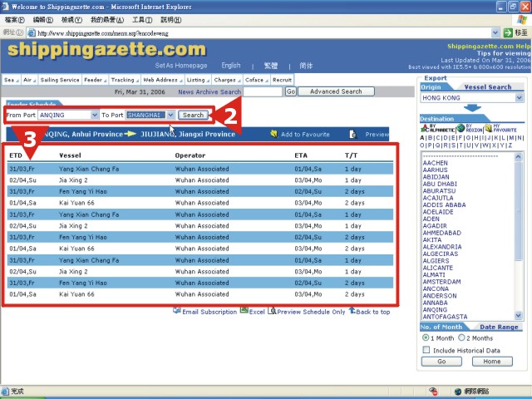
Task: Open the Coface menu
Action: tap(257, 80)
